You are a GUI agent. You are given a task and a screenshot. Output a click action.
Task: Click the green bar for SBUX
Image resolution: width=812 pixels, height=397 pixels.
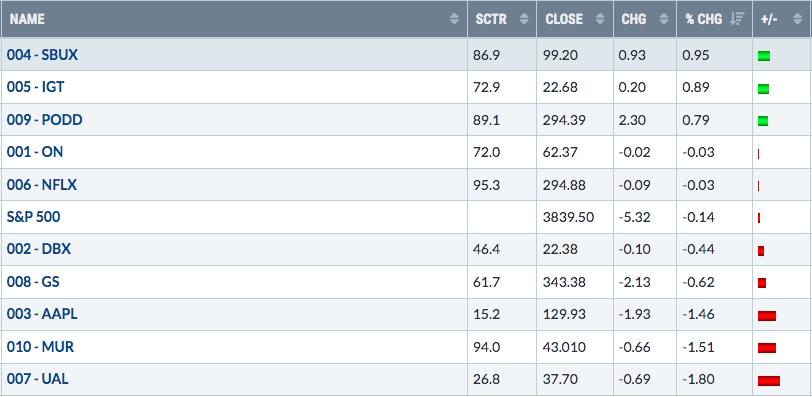click(x=764, y=56)
